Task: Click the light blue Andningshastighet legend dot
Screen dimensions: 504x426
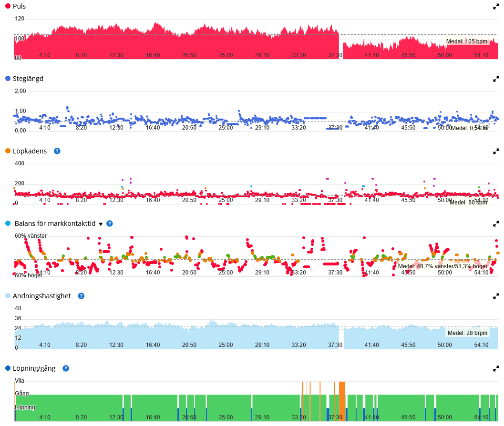Action: [x=8, y=296]
